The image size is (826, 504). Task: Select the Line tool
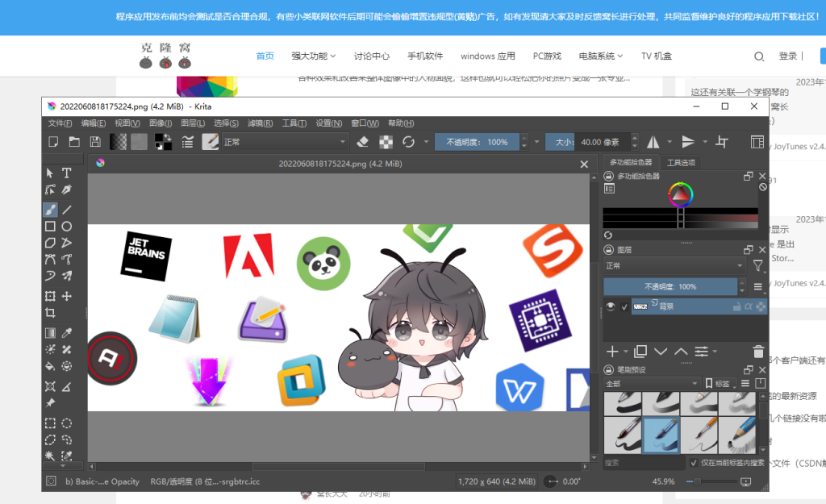tap(67, 210)
